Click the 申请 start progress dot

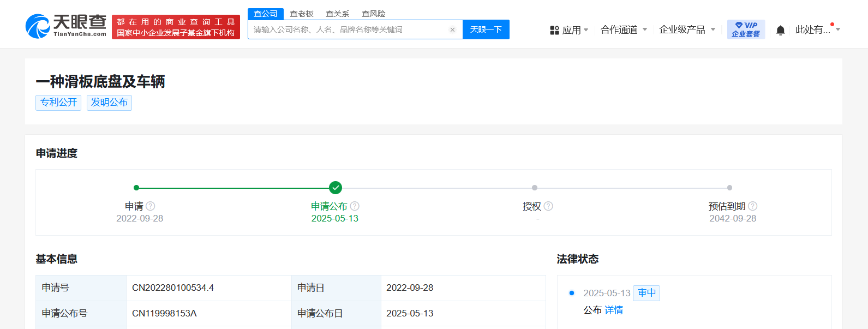coord(136,188)
